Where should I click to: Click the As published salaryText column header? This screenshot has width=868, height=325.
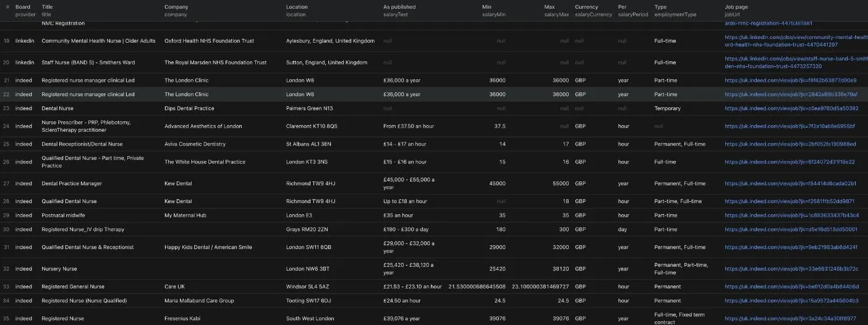tap(399, 11)
